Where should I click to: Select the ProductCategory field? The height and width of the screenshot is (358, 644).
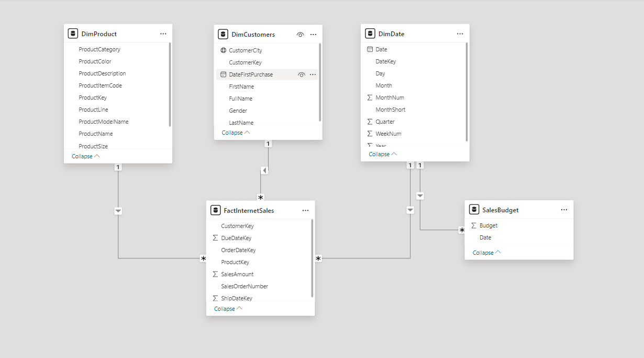[99, 49]
